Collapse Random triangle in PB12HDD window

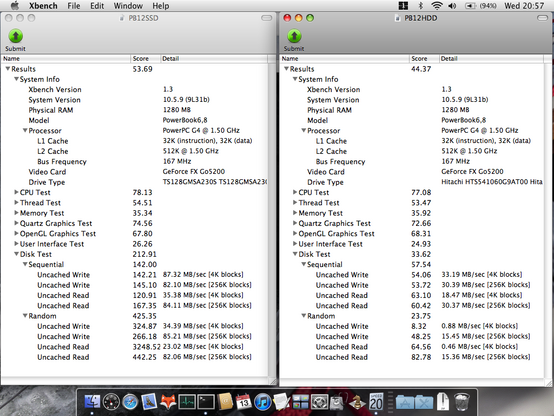click(x=304, y=315)
